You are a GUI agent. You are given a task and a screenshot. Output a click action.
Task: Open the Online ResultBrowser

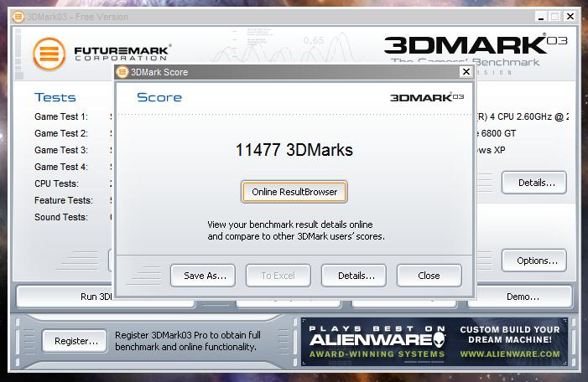click(x=294, y=192)
